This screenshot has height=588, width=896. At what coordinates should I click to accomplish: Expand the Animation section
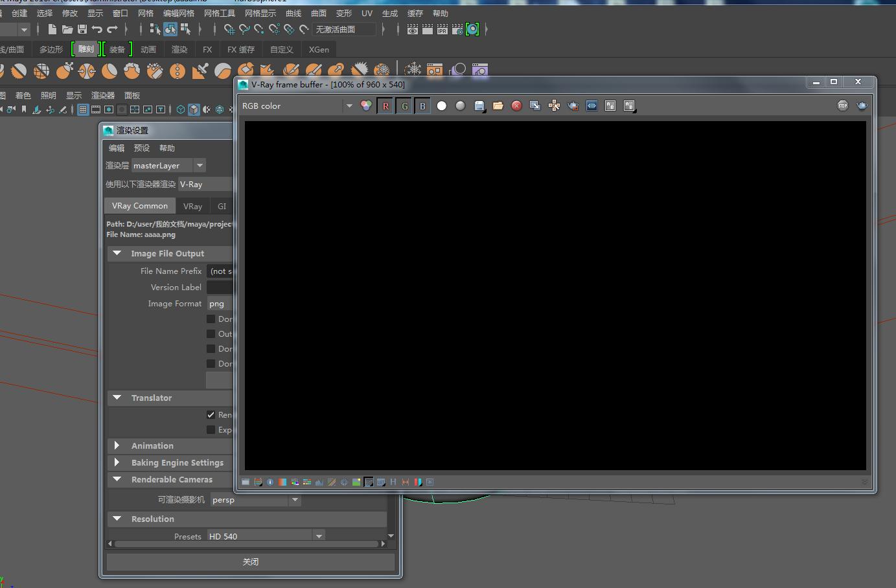pos(117,446)
